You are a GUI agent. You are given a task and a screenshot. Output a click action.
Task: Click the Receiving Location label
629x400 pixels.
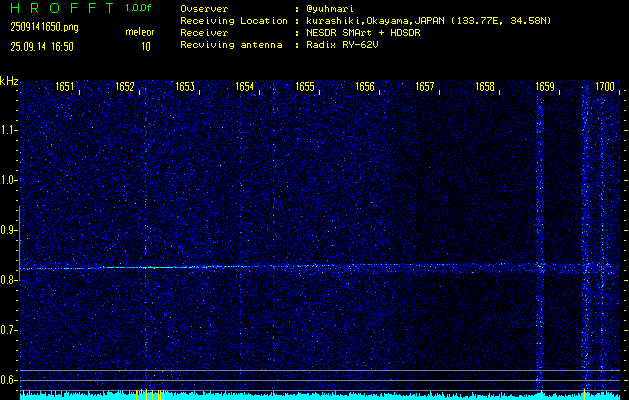coord(234,21)
